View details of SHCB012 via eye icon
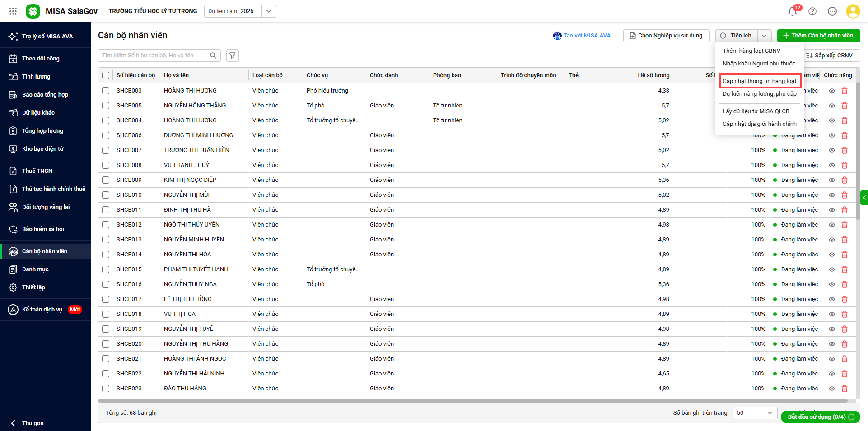The width and height of the screenshot is (868, 431). coord(832,225)
